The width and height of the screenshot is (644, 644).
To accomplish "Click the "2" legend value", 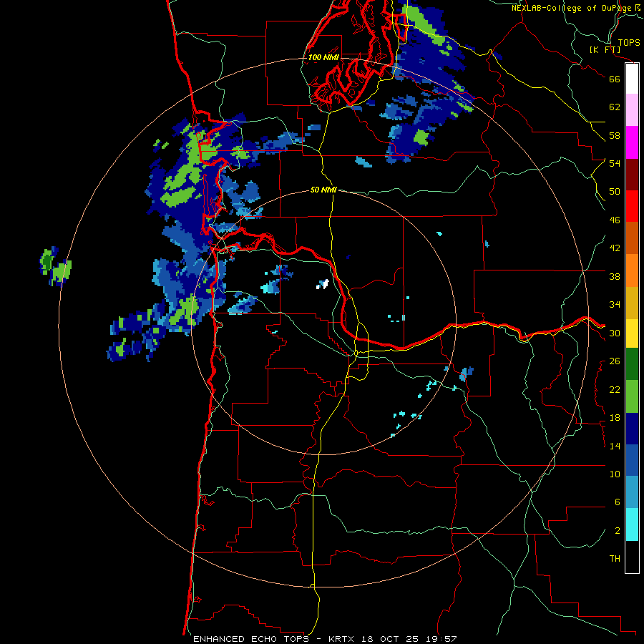I will pyautogui.click(x=618, y=531).
